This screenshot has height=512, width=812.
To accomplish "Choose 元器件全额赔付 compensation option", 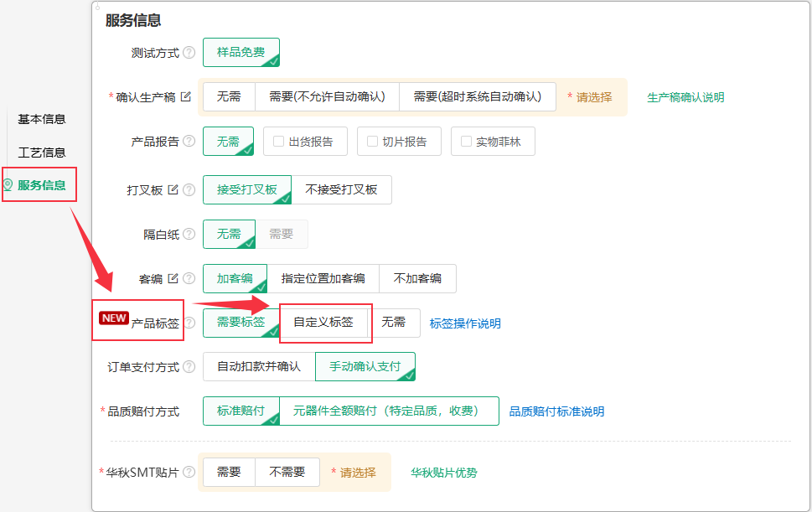I will 390,411.
